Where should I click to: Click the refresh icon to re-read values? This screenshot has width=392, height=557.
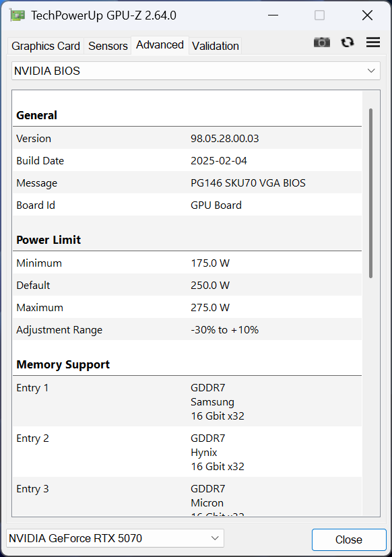pos(348,42)
